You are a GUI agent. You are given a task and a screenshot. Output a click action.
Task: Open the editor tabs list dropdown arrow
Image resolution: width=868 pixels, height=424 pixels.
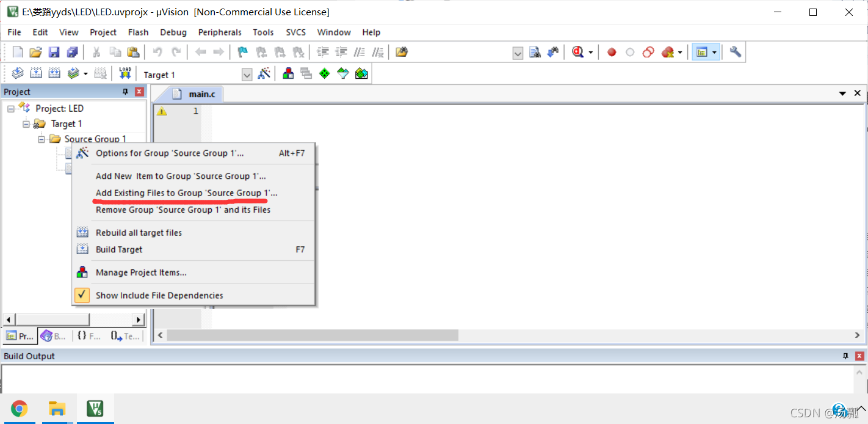click(843, 93)
